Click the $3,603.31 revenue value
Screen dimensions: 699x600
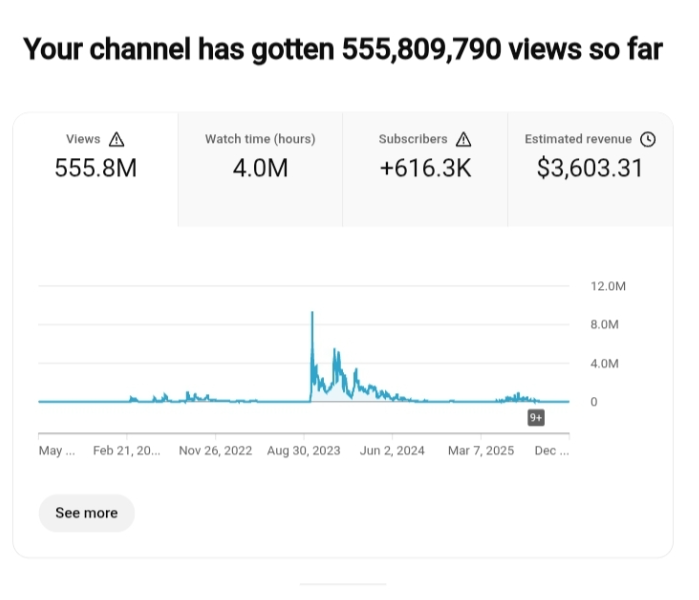coord(590,169)
